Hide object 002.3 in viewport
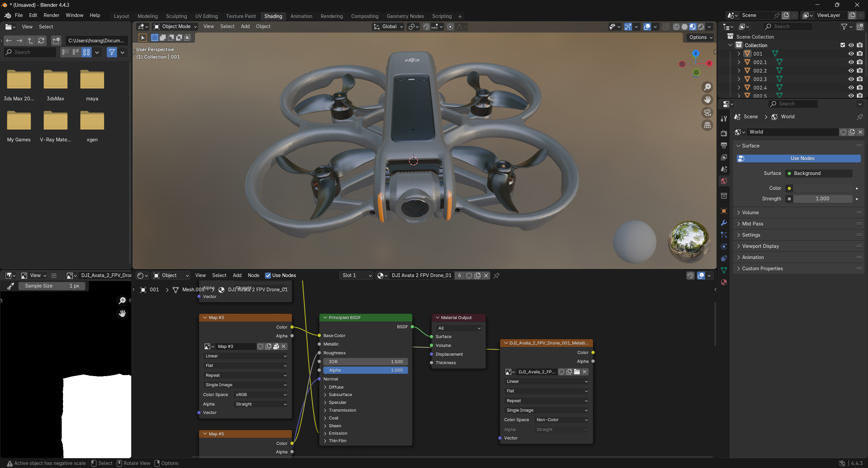The image size is (868, 468). click(x=851, y=79)
